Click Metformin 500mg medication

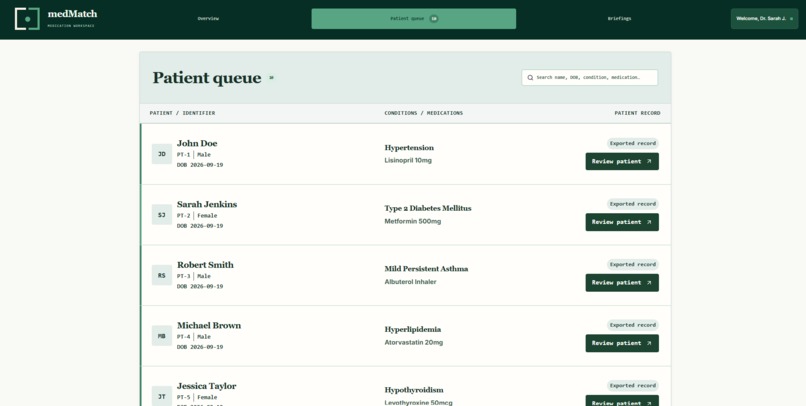tap(413, 222)
